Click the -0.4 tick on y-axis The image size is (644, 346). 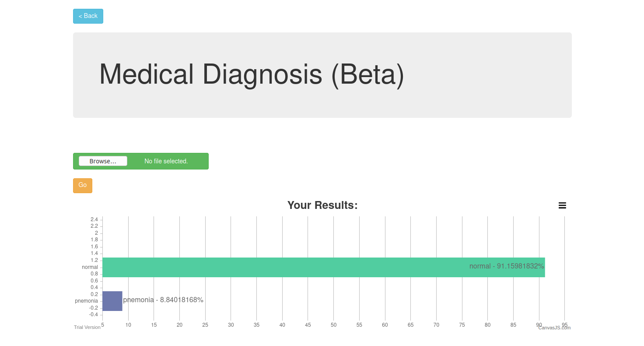coord(94,314)
